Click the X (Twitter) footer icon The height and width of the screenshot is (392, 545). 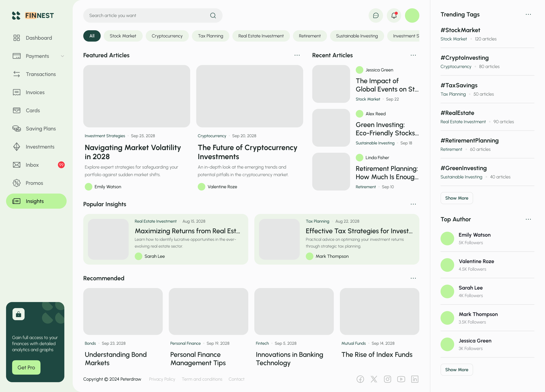coord(374,379)
